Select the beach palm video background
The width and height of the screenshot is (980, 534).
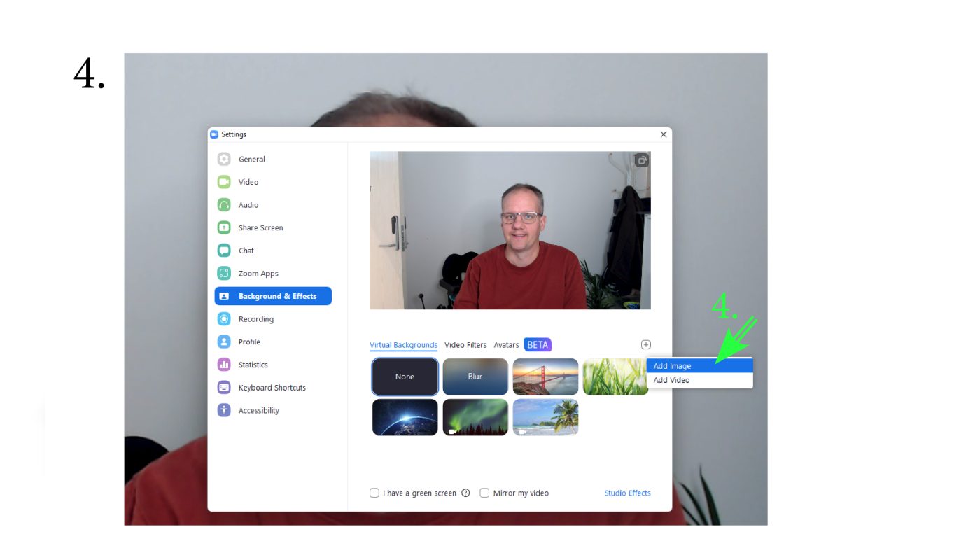(x=545, y=417)
